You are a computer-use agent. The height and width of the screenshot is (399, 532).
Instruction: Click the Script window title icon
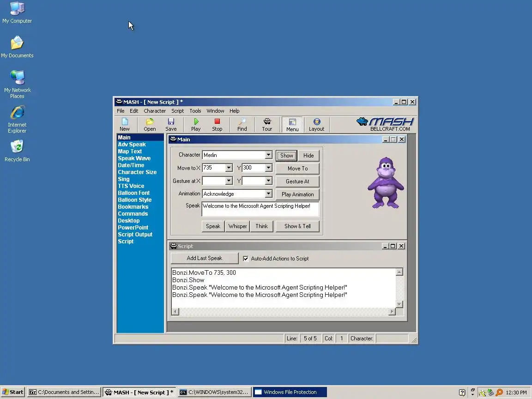point(173,246)
